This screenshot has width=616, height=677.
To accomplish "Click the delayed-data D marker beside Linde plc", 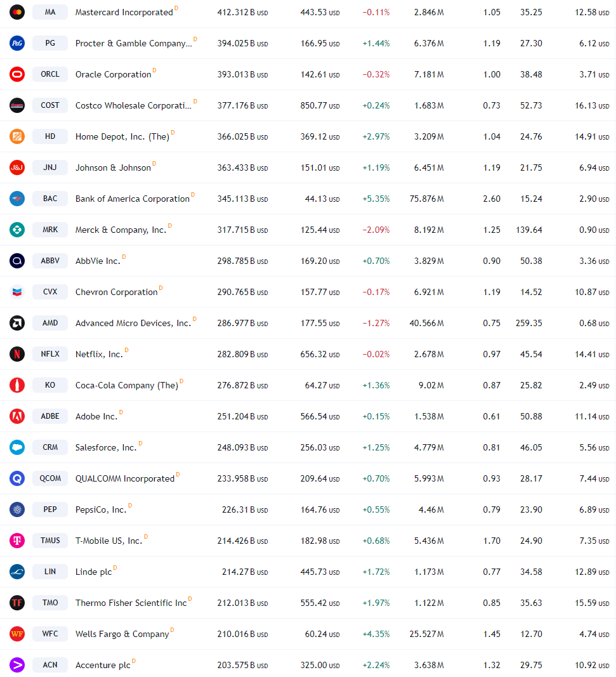I will [x=115, y=568].
